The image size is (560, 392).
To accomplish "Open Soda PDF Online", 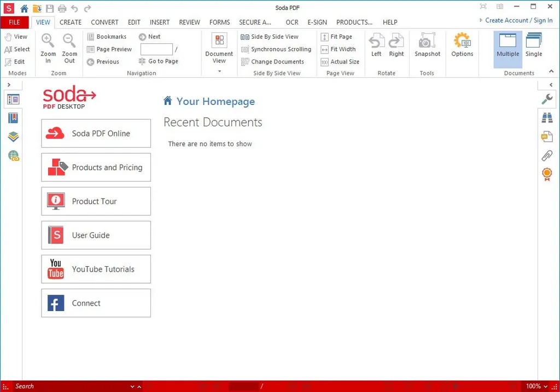I will (x=96, y=133).
